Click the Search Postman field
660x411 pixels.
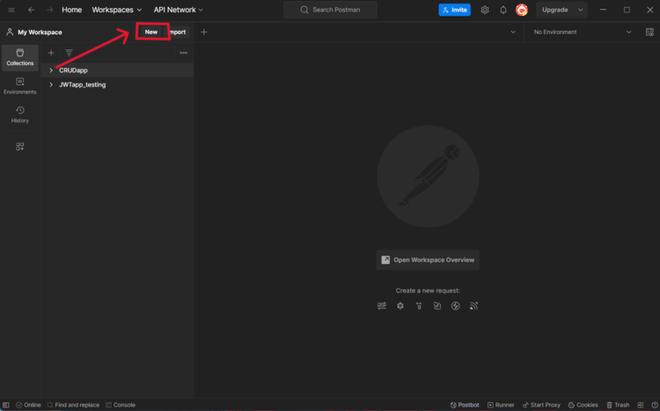[330, 10]
